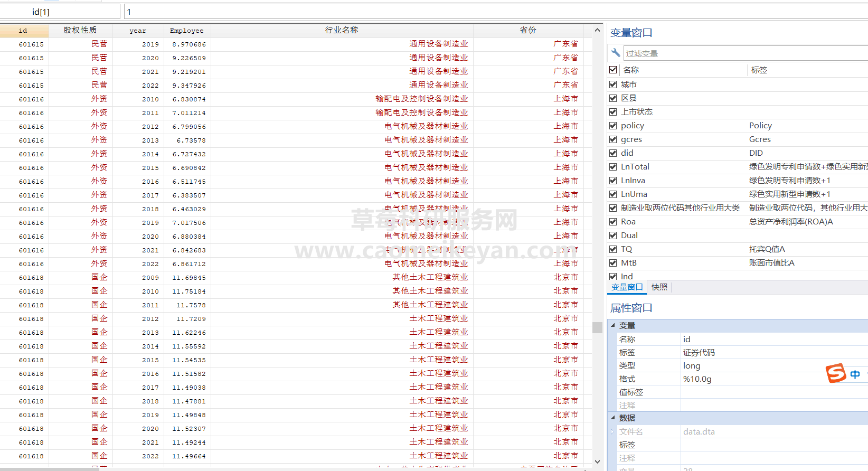
Task: Toggle the TQ variable checkbox
Action: 613,249
